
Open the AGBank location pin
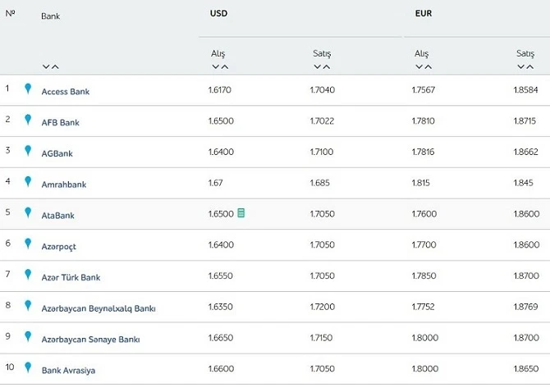pos(28,151)
